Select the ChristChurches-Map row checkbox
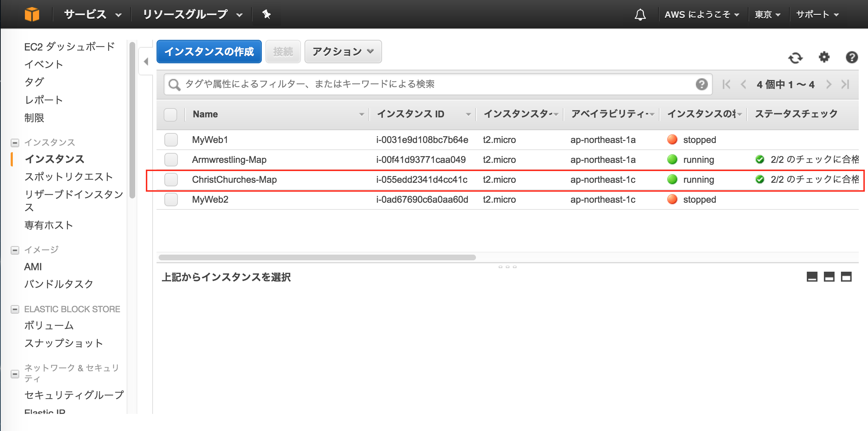 [x=171, y=180]
